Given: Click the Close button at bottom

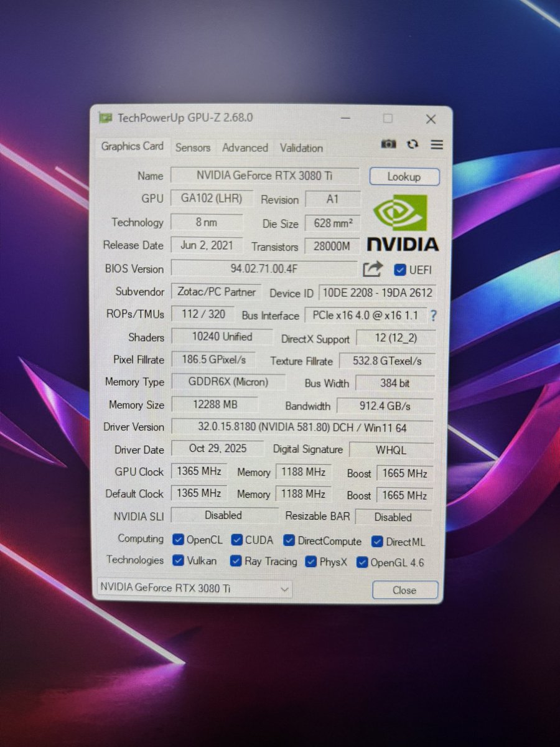Looking at the screenshot, I should click(404, 590).
